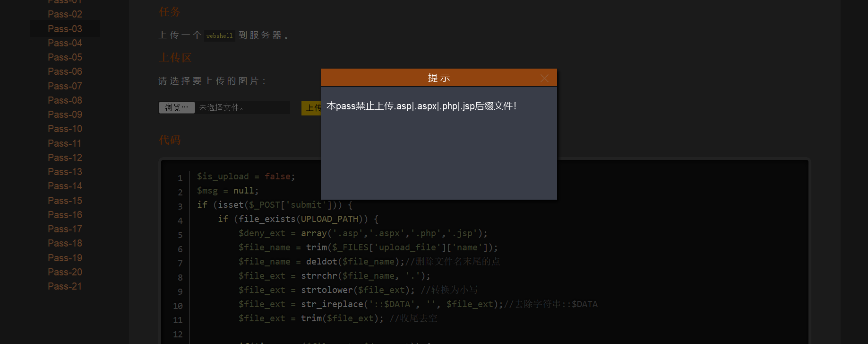Screen dimensions: 868x344
Task: Go to Pass-10 level
Action: point(65,129)
